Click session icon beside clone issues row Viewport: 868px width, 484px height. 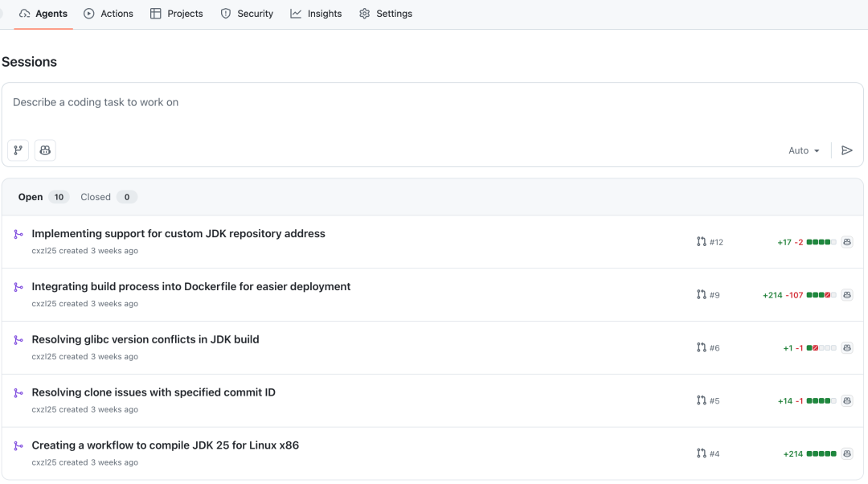click(18, 393)
